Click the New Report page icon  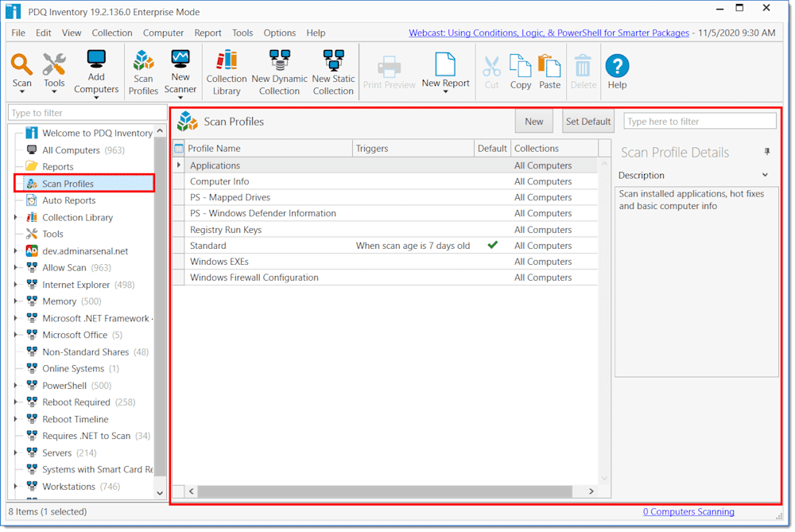[445, 64]
